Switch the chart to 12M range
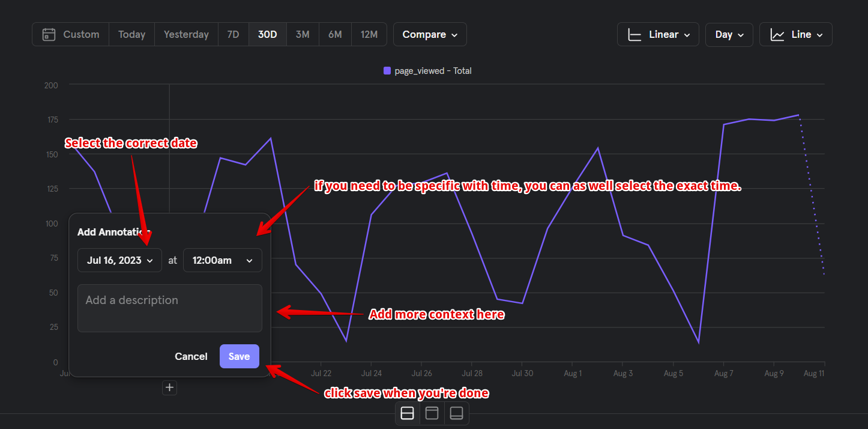Viewport: 868px width, 429px height. click(x=369, y=34)
